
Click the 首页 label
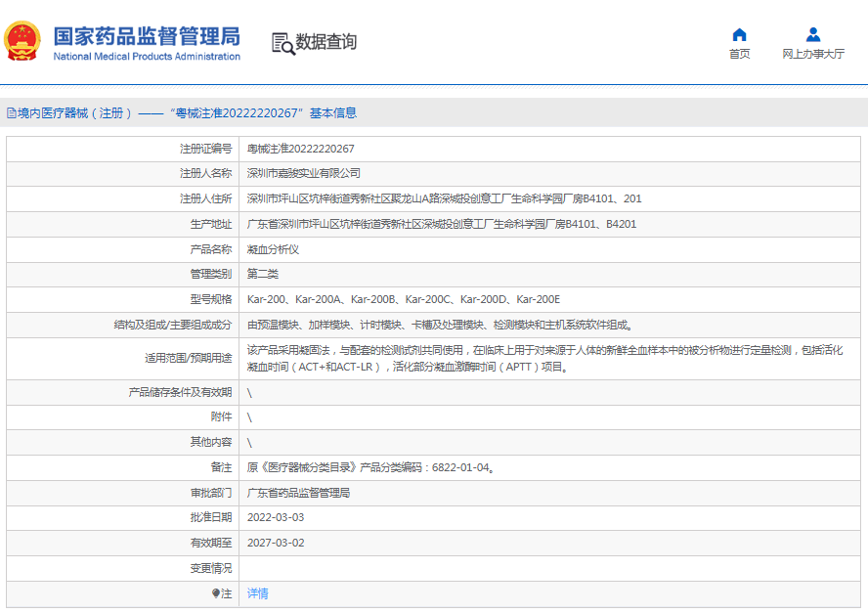point(739,54)
